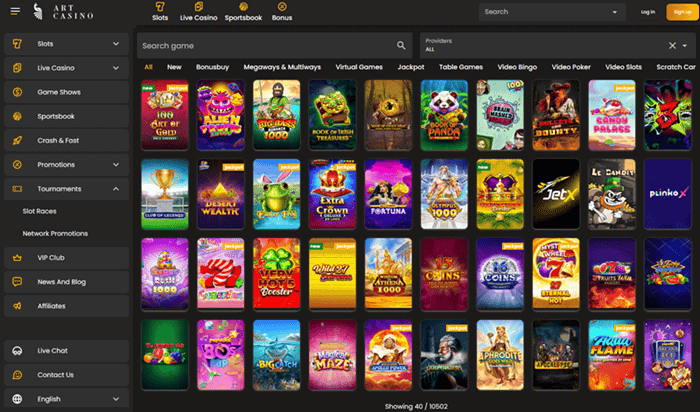The image size is (700, 412).
Task: Open the 100 Art of Gold game
Action: 165,115
